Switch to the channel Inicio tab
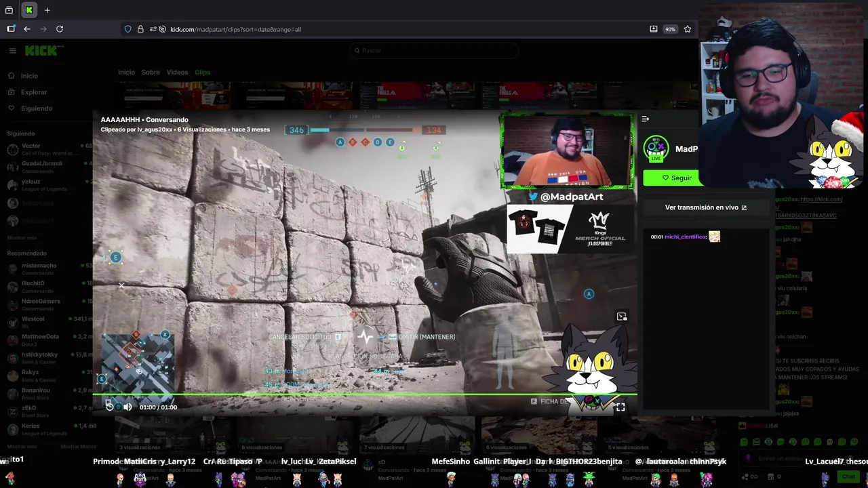 click(x=126, y=73)
